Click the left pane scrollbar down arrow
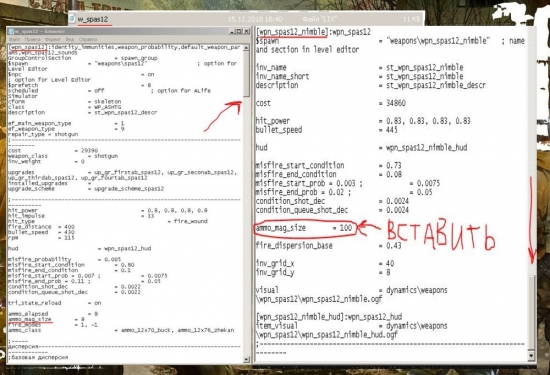The width and height of the screenshot is (550, 375). [246, 360]
